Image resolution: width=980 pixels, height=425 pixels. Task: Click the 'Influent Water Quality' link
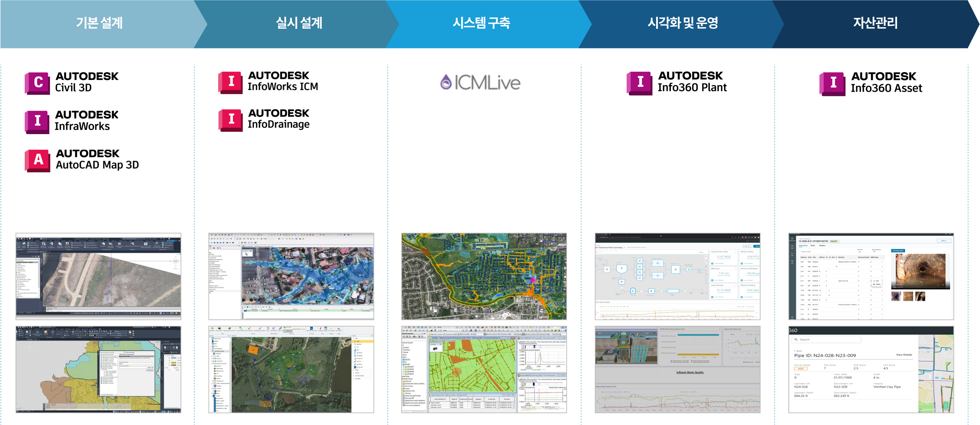coord(690,373)
